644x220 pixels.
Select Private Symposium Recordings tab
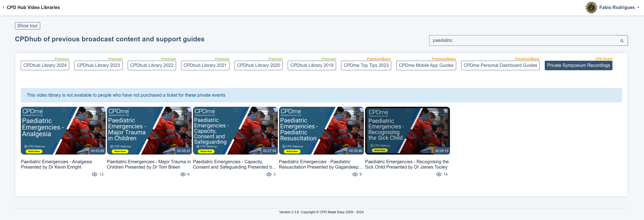(x=578, y=65)
